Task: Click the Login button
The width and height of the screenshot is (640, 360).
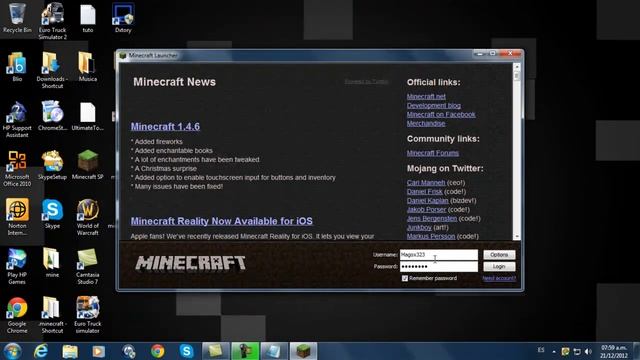Action: coord(499,267)
